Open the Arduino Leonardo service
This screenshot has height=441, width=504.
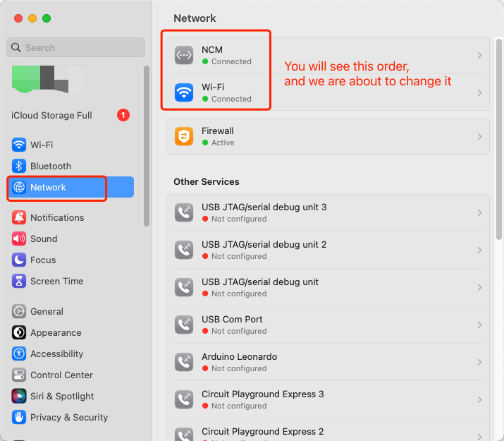328,362
